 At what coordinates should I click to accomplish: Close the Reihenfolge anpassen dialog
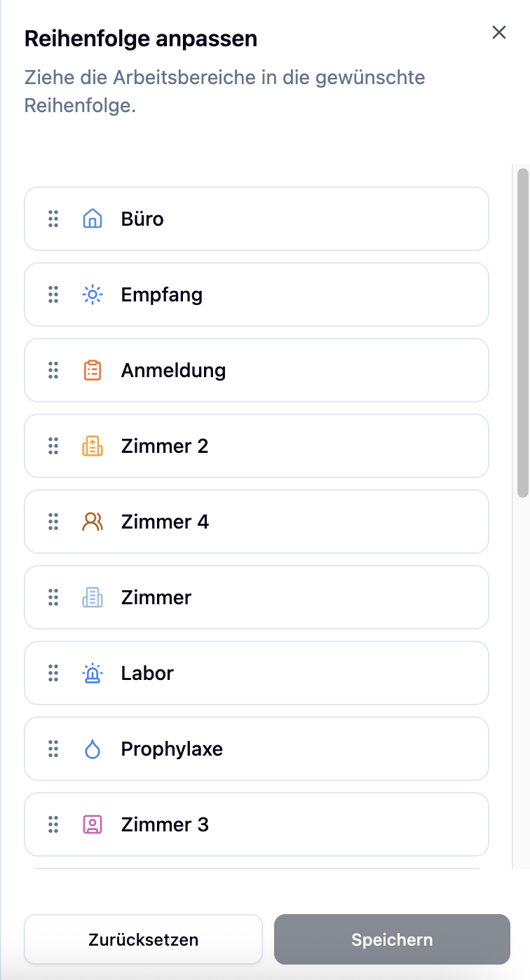tap(499, 32)
